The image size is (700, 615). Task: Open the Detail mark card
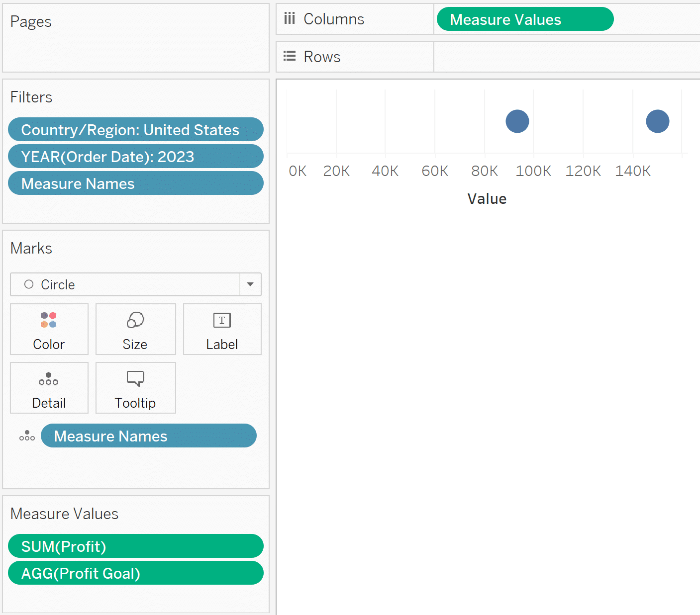click(x=49, y=388)
